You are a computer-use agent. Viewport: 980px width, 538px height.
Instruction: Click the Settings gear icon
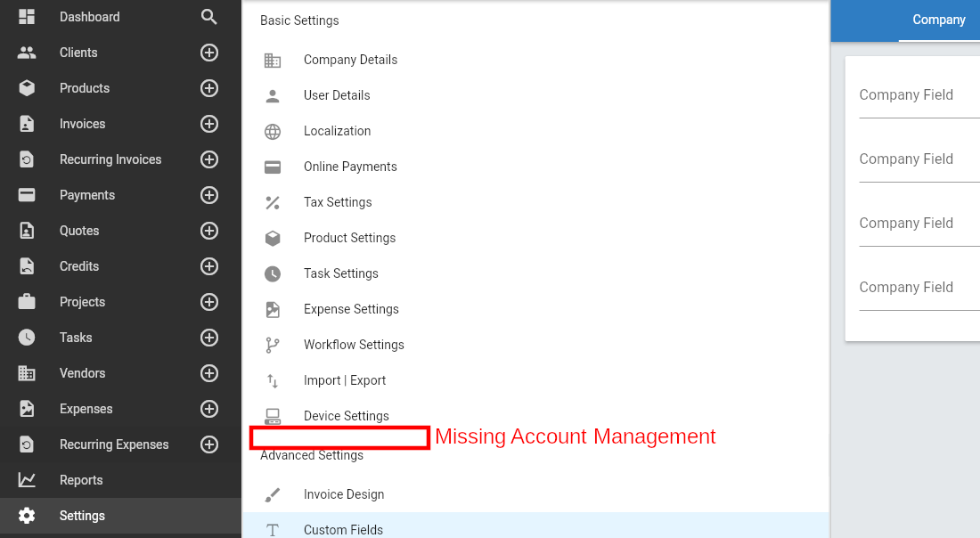coord(26,516)
